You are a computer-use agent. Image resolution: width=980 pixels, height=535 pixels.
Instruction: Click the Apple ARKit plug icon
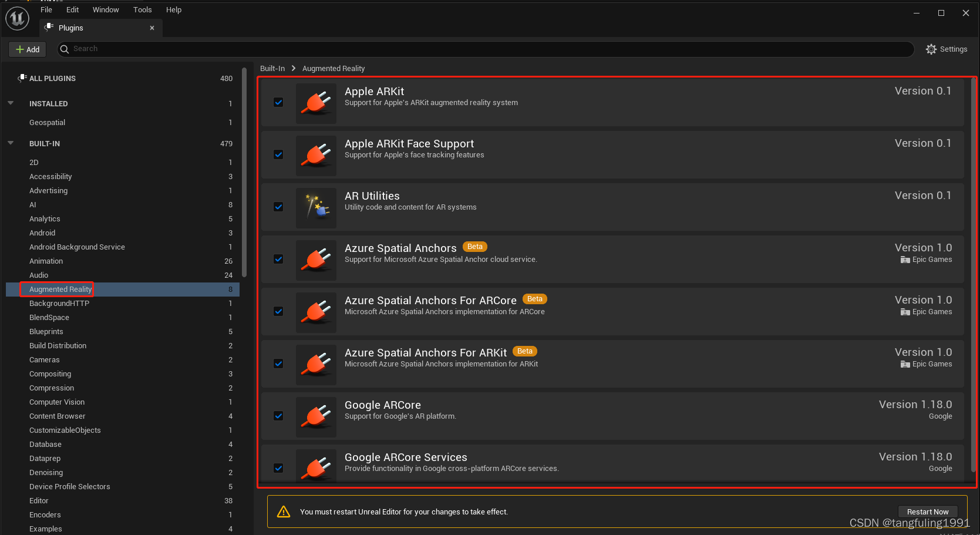pyautogui.click(x=316, y=103)
